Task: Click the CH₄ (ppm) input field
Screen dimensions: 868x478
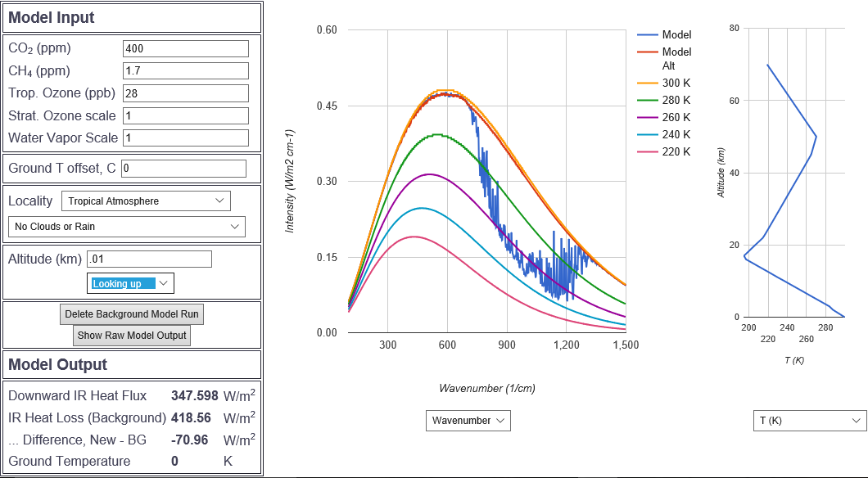Action: 185,71
